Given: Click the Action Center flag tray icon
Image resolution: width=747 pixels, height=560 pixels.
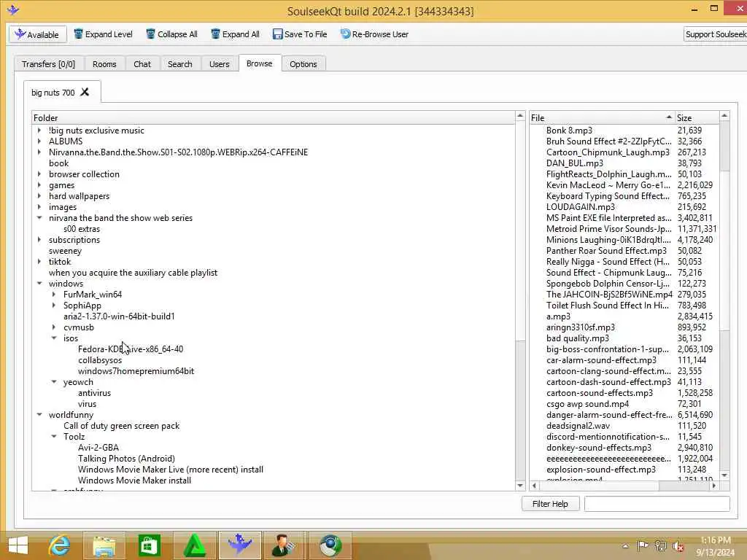Looking at the screenshot, I should click(x=642, y=546).
